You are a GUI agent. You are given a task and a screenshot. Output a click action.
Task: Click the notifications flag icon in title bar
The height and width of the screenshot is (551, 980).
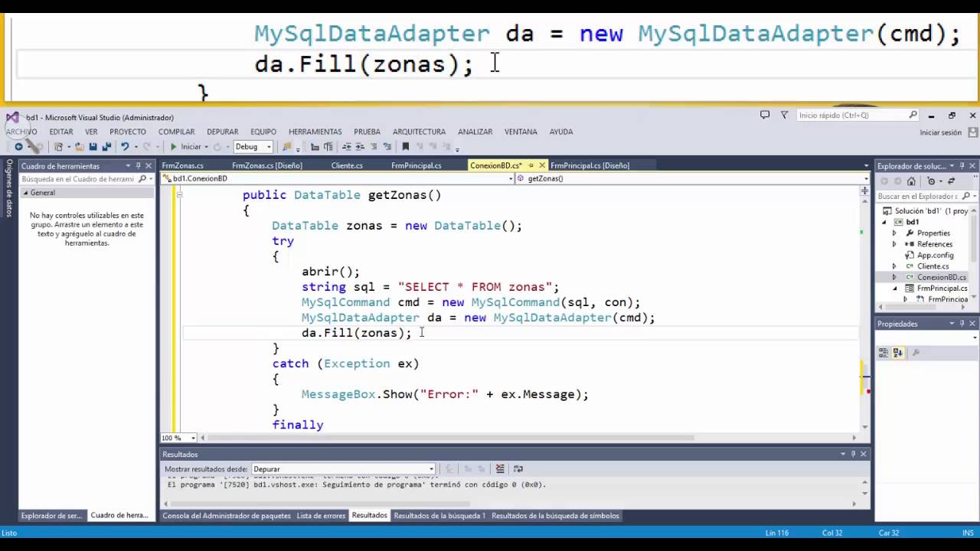[784, 115]
